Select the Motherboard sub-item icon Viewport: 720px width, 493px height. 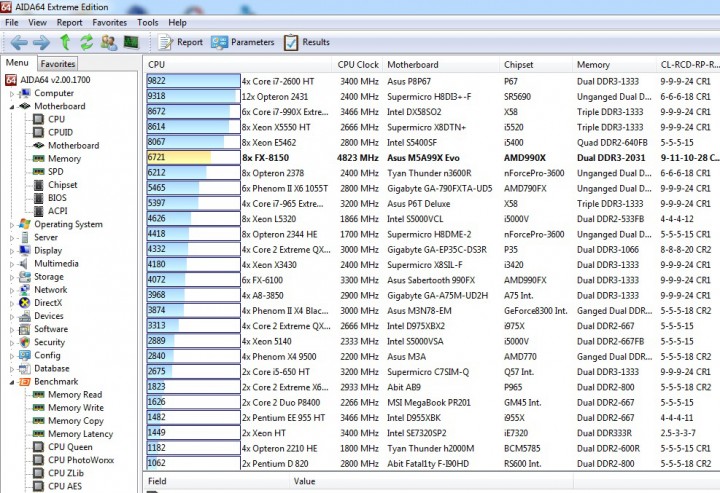pyautogui.click(x=39, y=146)
